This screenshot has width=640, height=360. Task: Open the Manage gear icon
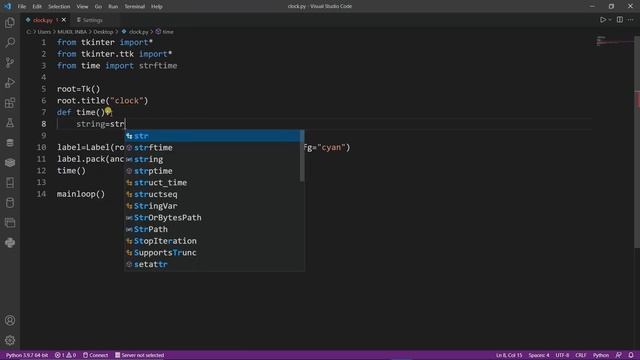[10, 340]
